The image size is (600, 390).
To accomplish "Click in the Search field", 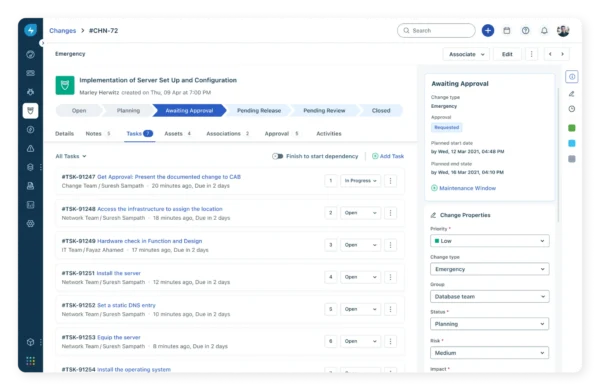I will coord(436,31).
